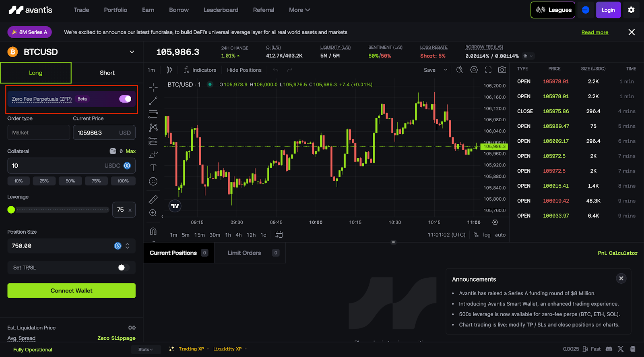Toggle log scale on the chart
The image size is (644, 357).
click(487, 235)
